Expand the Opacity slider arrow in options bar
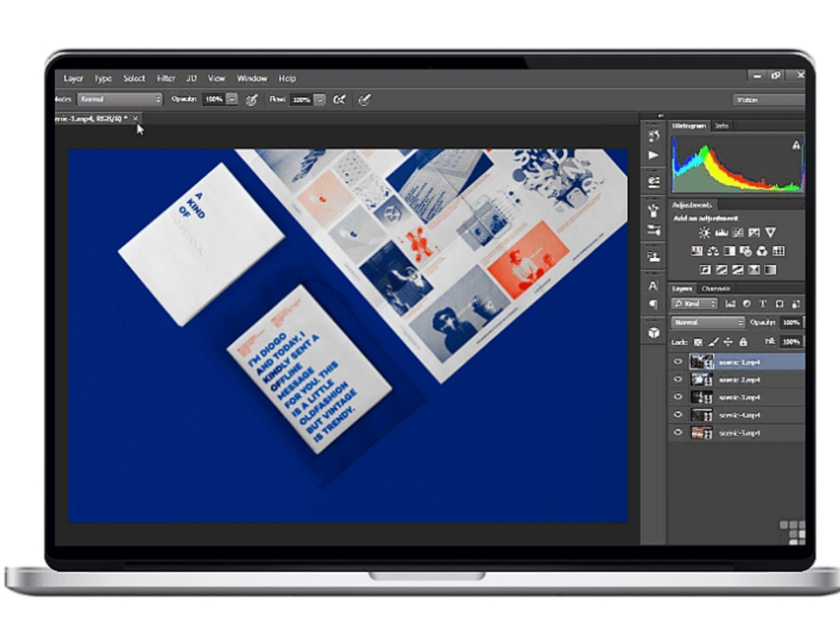 [x=232, y=99]
